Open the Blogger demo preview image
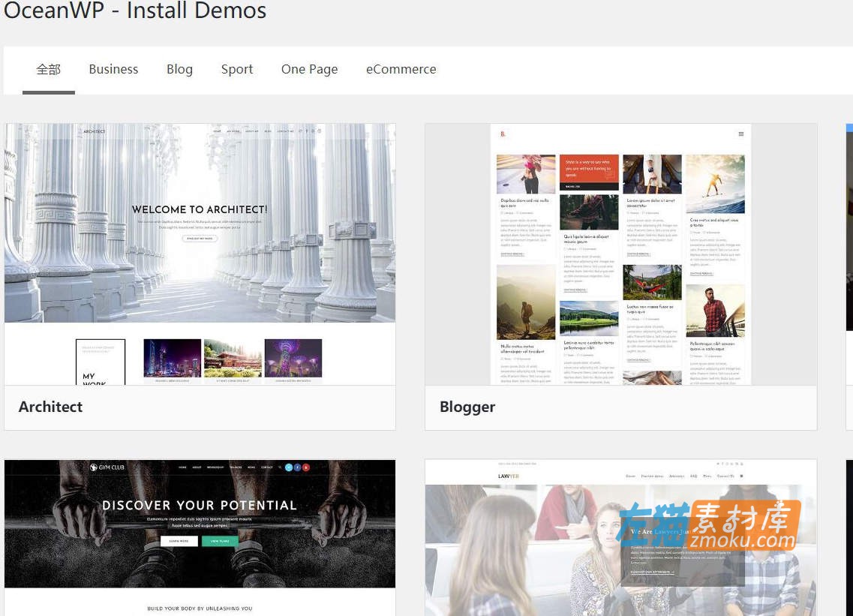This screenshot has width=853, height=616. (x=620, y=254)
